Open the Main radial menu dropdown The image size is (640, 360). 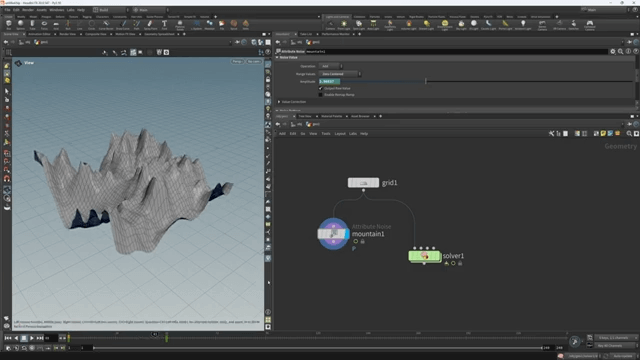tap(151, 10)
